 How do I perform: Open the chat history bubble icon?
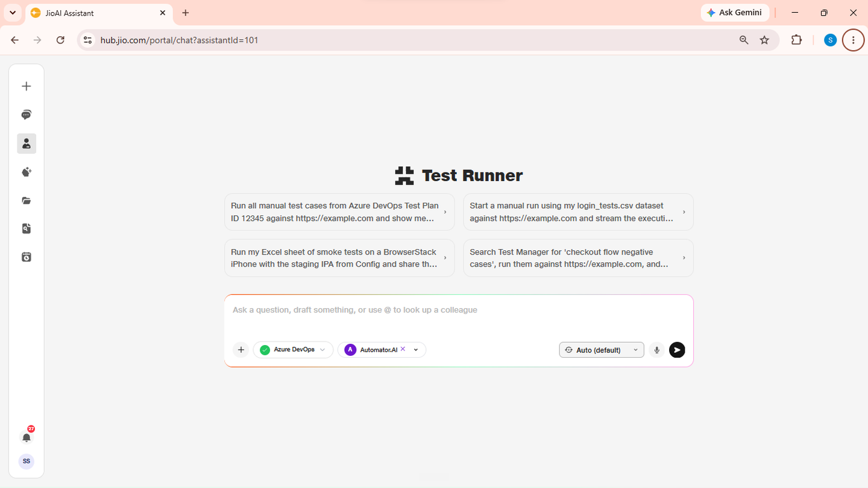pyautogui.click(x=27, y=115)
